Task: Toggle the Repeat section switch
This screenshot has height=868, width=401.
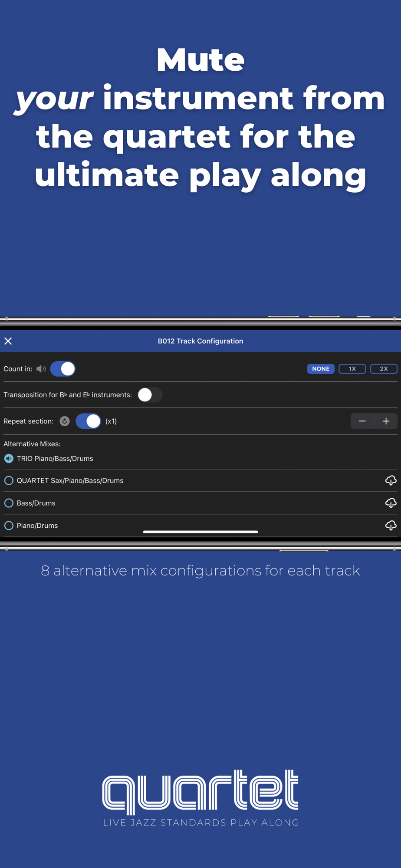Action: click(x=89, y=421)
